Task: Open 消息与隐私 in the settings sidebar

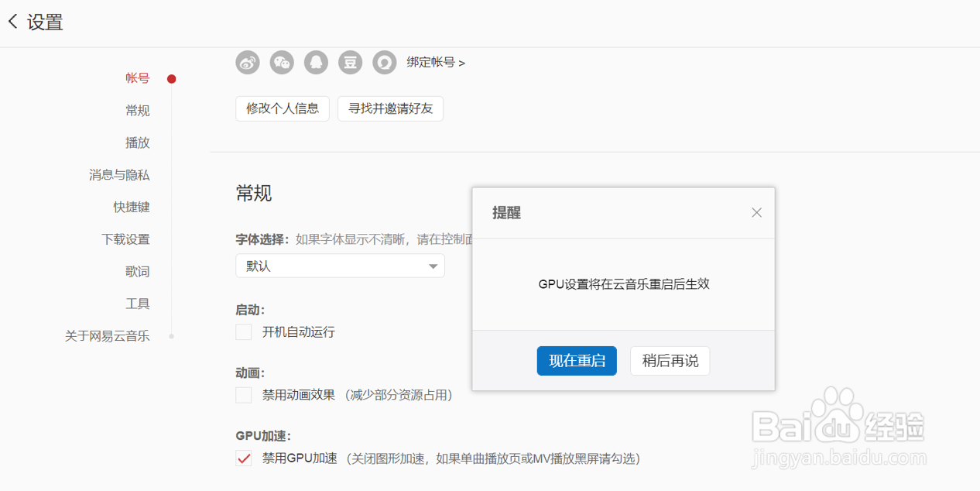Action: point(119,175)
